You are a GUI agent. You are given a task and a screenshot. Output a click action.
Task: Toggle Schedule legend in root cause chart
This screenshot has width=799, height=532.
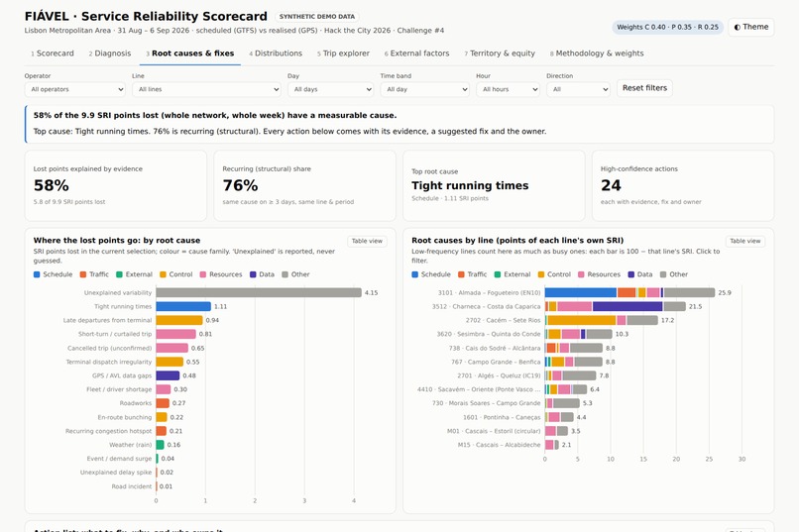pyautogui.click(x=53, y=274)
